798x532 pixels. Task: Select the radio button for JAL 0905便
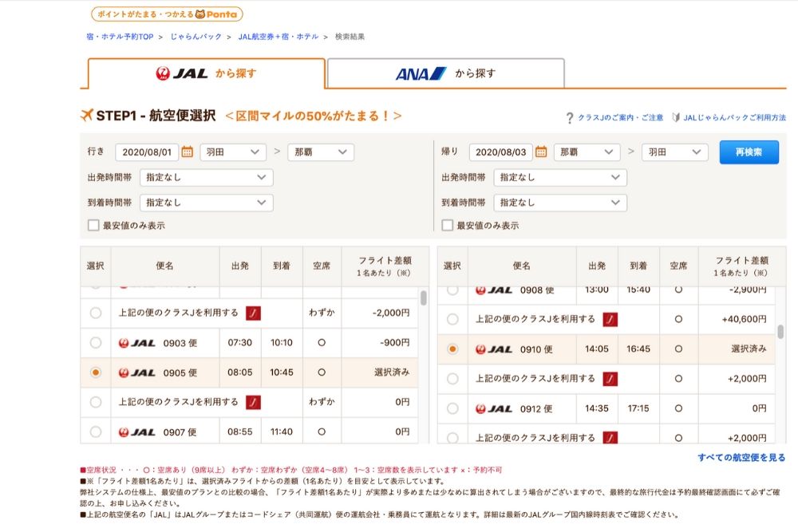pyautogui.click(x=96, y=372)
